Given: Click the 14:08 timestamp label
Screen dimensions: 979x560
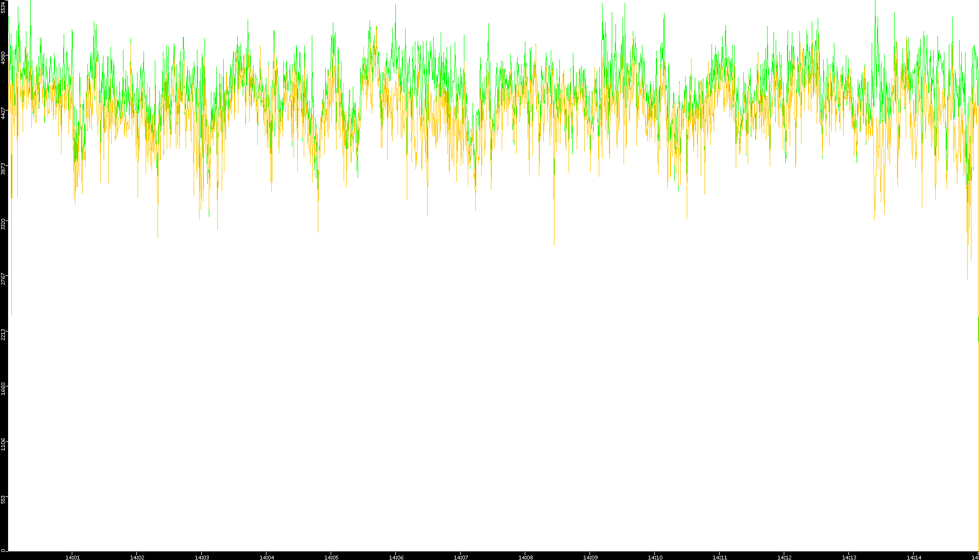Looking at the screenshot, I should [x=525, y=557].
